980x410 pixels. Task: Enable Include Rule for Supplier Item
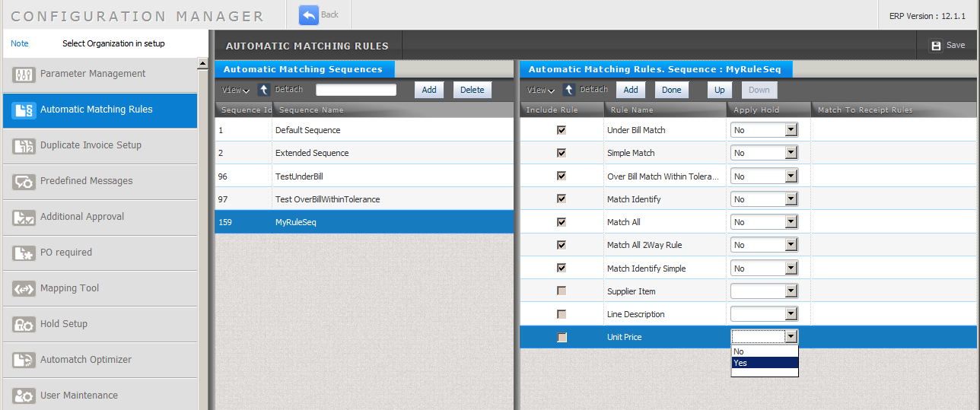[562, 291]
